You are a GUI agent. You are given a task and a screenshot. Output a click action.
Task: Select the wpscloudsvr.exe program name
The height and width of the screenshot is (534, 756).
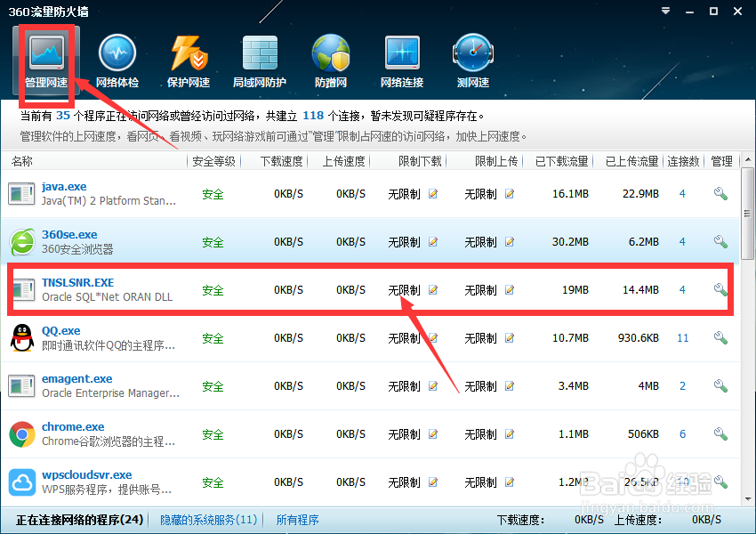click(x=87, y=475)
